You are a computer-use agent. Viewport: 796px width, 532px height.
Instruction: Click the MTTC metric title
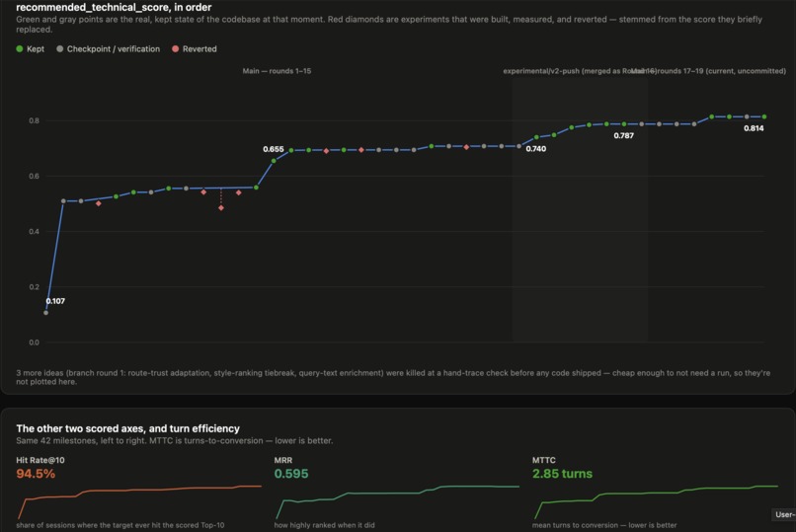(544, 460)
